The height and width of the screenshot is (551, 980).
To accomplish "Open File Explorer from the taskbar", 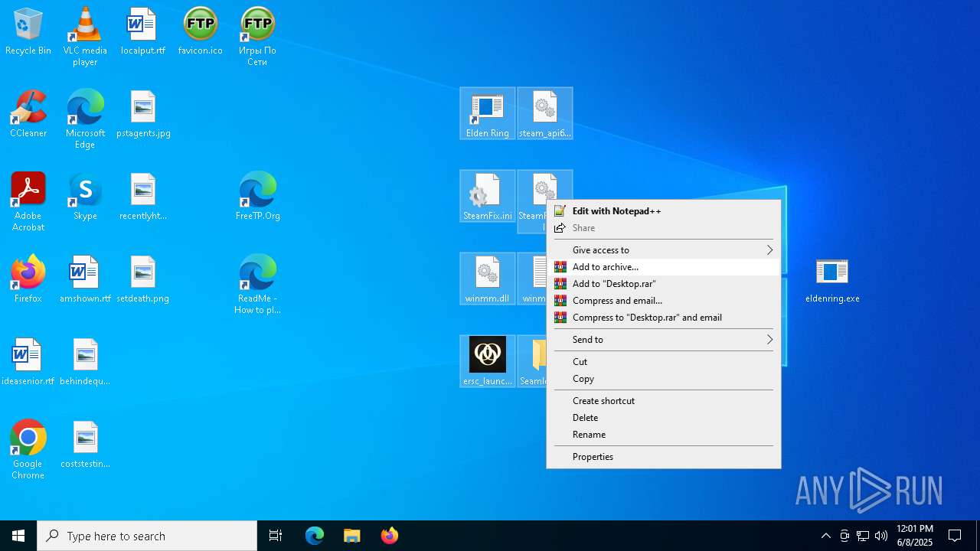I will pyautogui.click(x=352, y=536).
